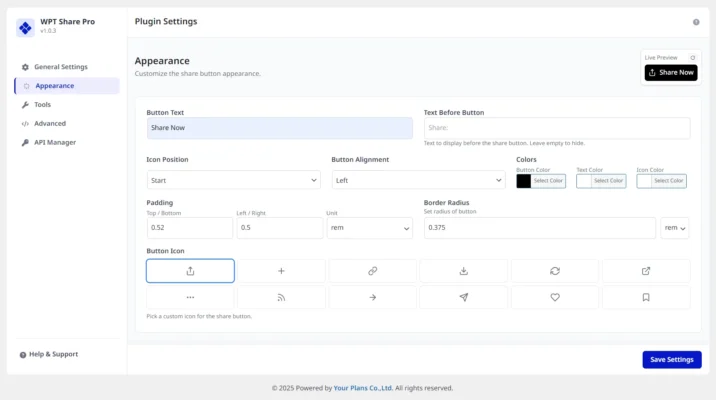Click the Save Settings button
This screenshot has width=716, height=400.
point(672,360)
